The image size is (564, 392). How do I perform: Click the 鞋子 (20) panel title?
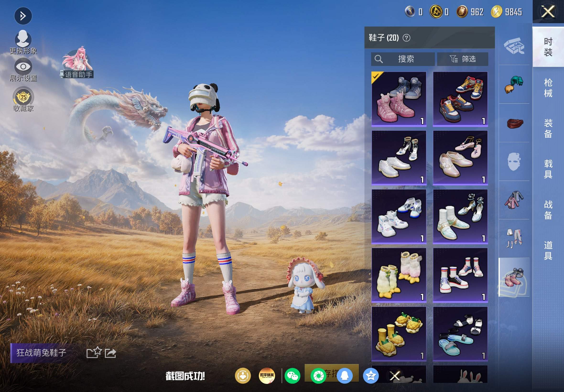(x=384, y=38)
